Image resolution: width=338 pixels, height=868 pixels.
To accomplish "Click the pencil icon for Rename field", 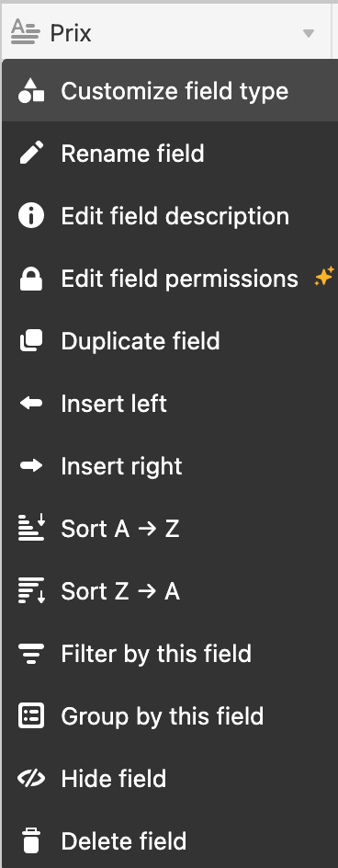I will pyautogui.click(x=31, y=154).
